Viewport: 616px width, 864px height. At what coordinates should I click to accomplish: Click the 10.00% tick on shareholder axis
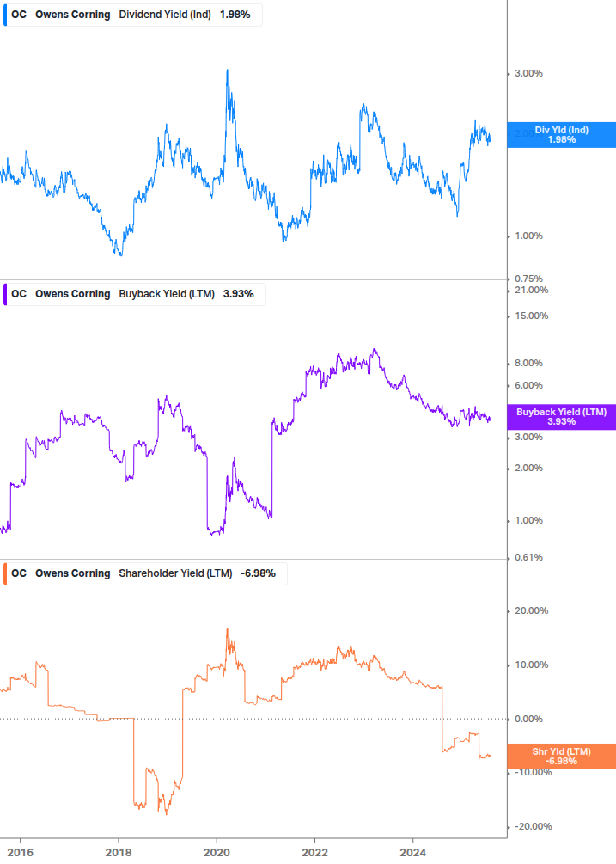[531, 665]
